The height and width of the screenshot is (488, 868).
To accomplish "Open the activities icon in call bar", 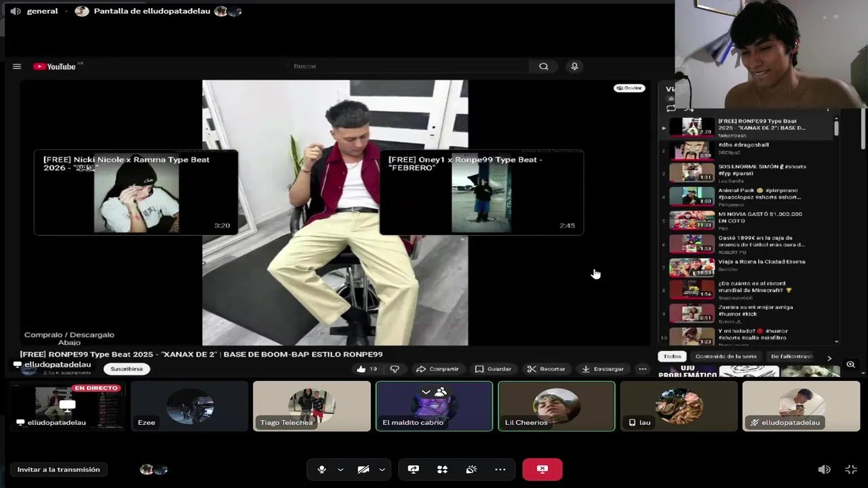I will (442, 469).
